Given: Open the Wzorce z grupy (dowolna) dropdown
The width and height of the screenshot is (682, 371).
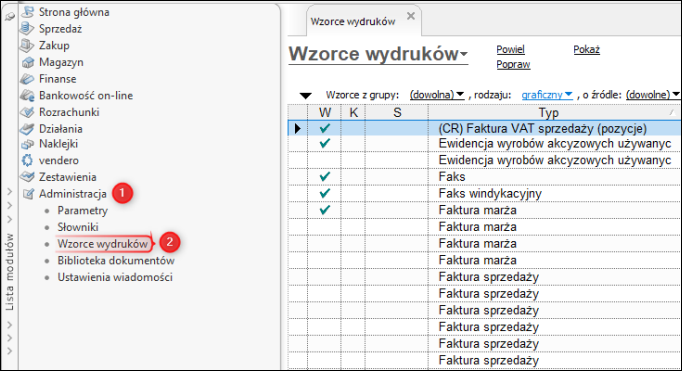Looking at the screenshot, I should click(x=437, y=95).
